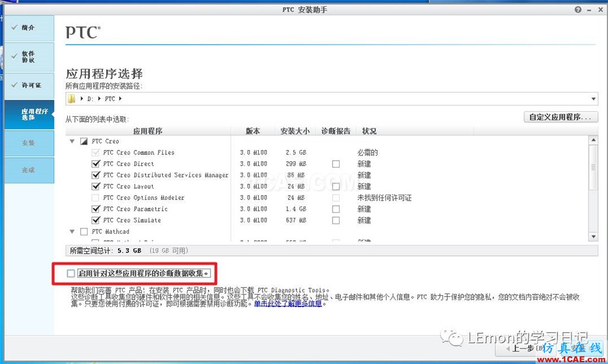The image size is (608, 364).
Task: Click the application list scrollbar thumb
Action: click(x=593, y=167)
